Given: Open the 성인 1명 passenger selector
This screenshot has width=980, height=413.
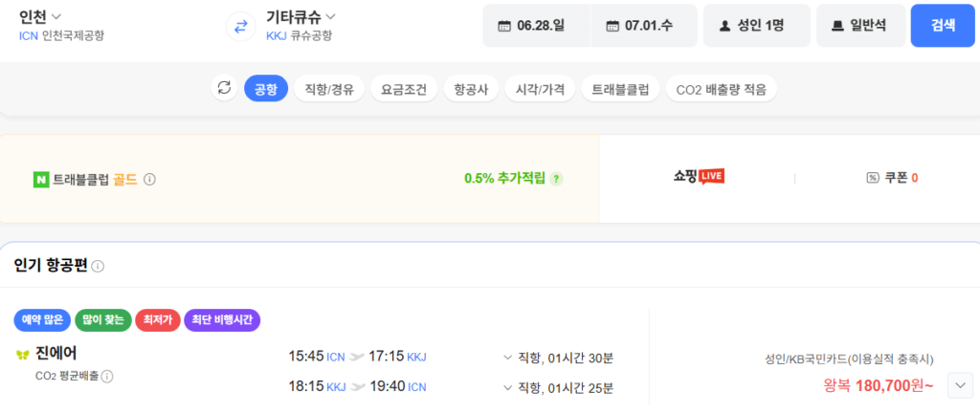Looking at the screenshot, I should tap(756, 26).
